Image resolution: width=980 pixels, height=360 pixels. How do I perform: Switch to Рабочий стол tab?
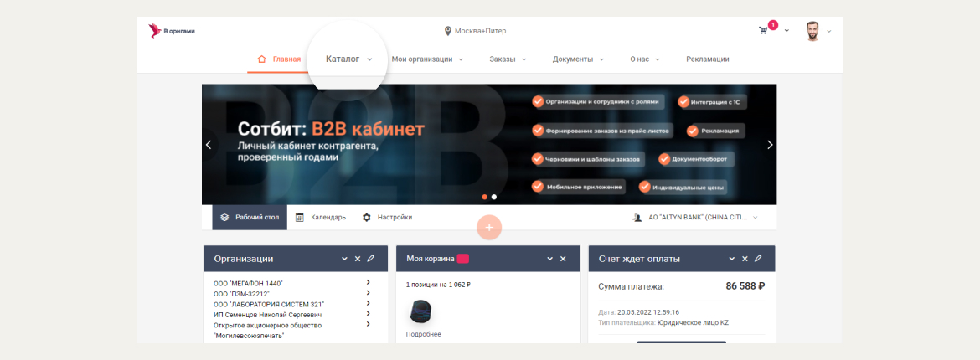(250, 218)
